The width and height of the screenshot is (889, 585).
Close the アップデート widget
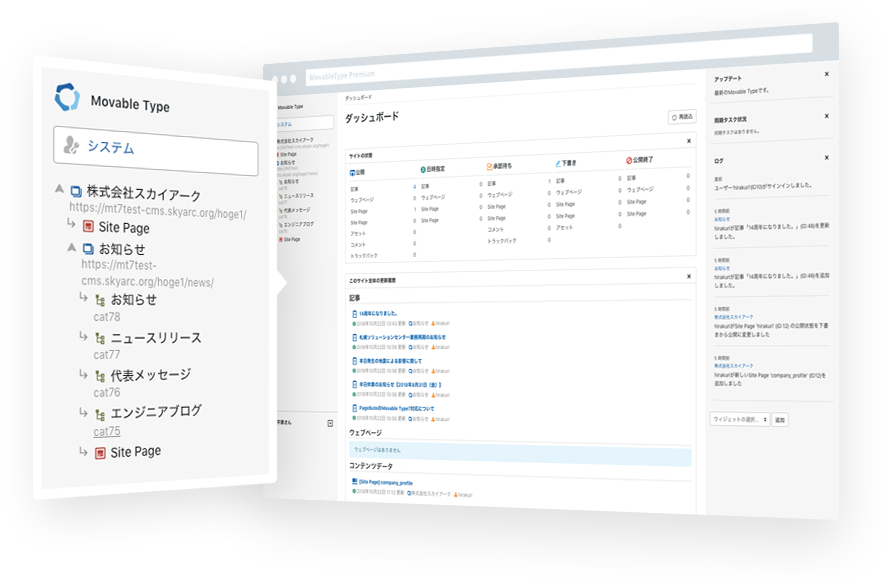827,74
